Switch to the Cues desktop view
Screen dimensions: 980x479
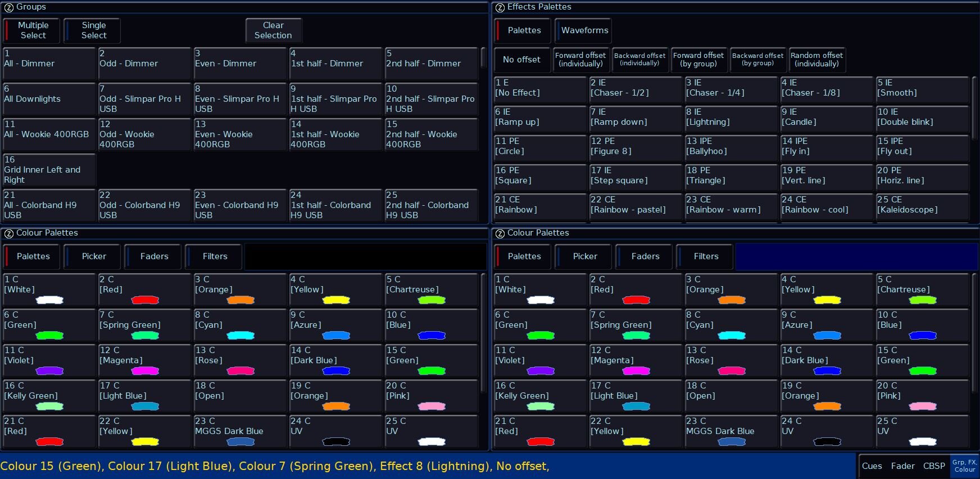click(872, 466)
